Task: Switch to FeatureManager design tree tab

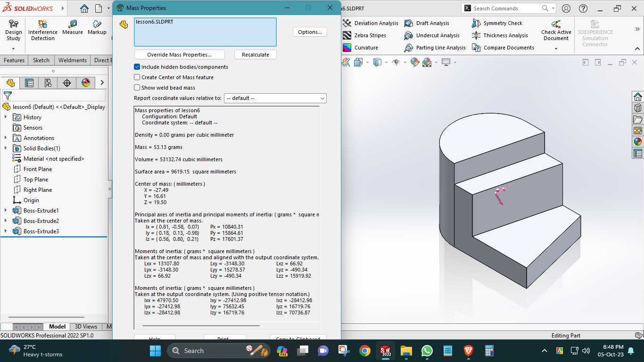Action: [x=10, y=83]
